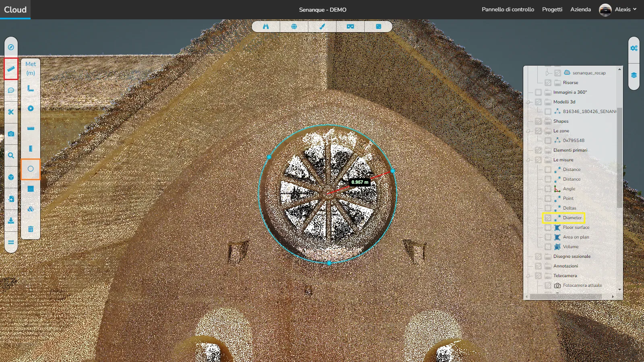Check the Volume measurement checkbox
This screenshot has width=644, height=362.
[548, 247]
